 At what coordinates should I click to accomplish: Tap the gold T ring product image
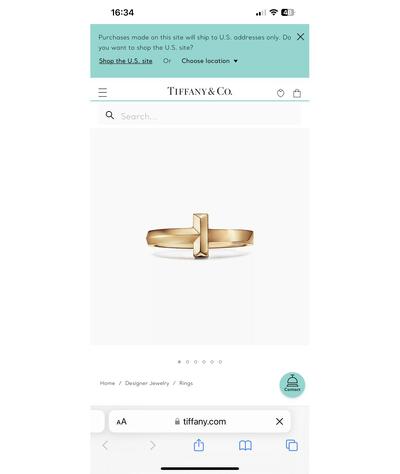coord(200,236)
